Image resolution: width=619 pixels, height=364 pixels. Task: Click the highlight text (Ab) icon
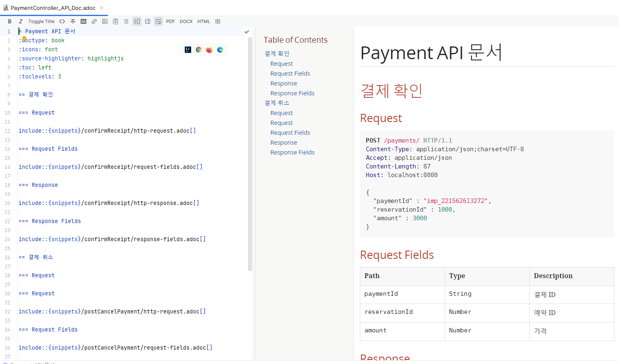(83, 21)
